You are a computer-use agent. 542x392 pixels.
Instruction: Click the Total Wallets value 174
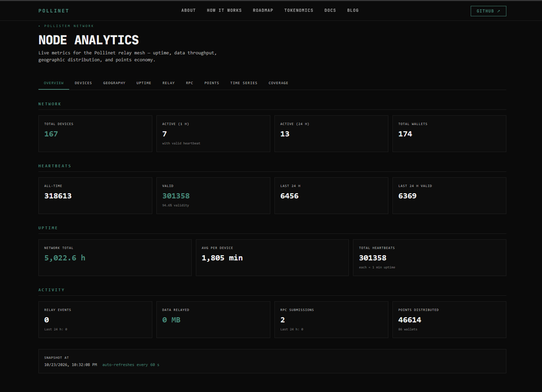point(405,134)
